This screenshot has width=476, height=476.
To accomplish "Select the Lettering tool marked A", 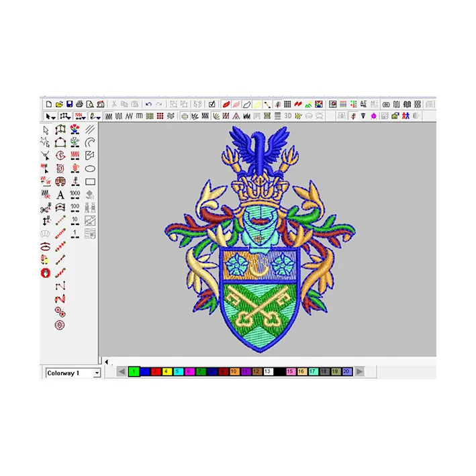I will point(60,195).
